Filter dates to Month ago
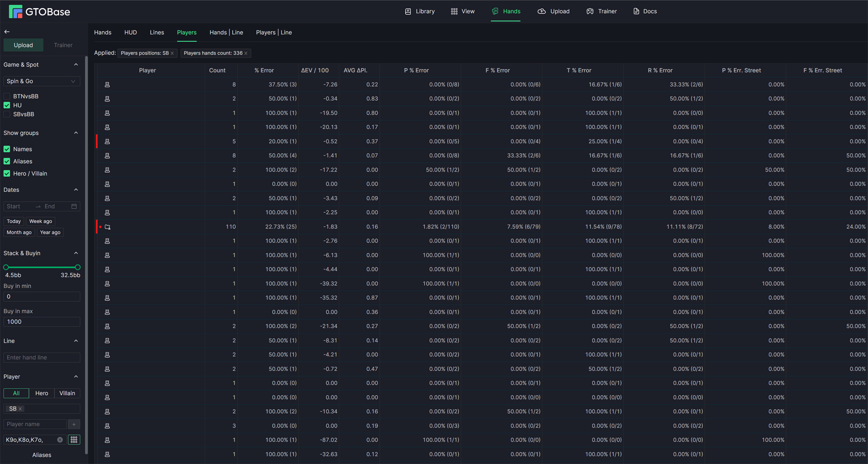The height and width of the screenshot is (464, 868). 19,233
